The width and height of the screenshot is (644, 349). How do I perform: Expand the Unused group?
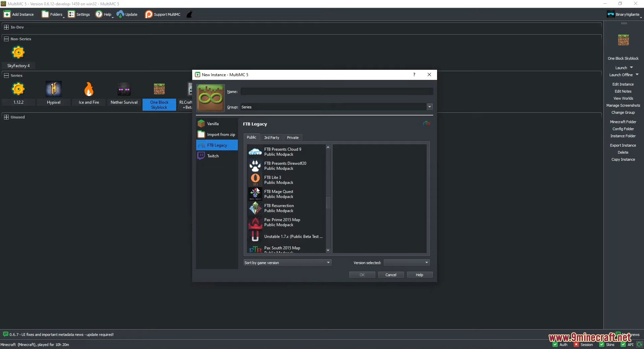(x=6, y=117)
